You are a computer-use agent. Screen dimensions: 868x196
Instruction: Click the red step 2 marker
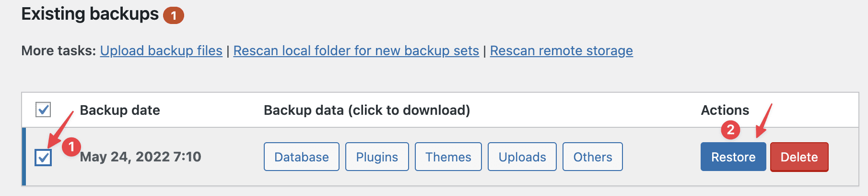pyautogui.click(x=730, y=130)
